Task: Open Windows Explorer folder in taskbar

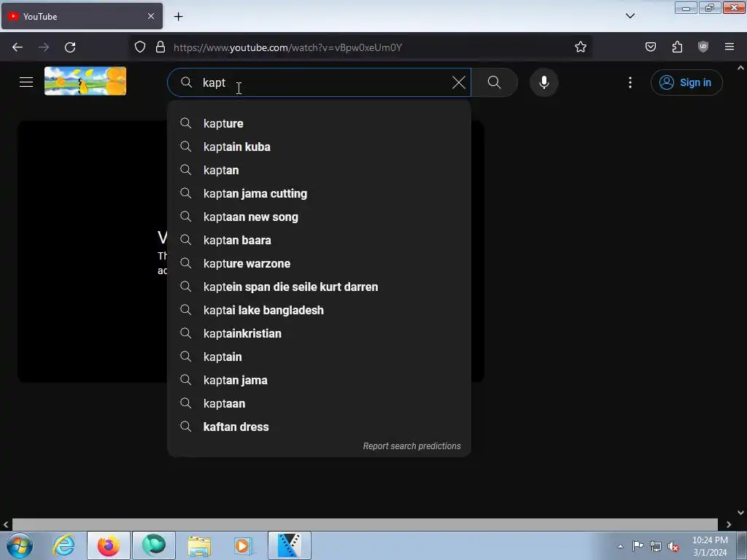Action: 199,545
